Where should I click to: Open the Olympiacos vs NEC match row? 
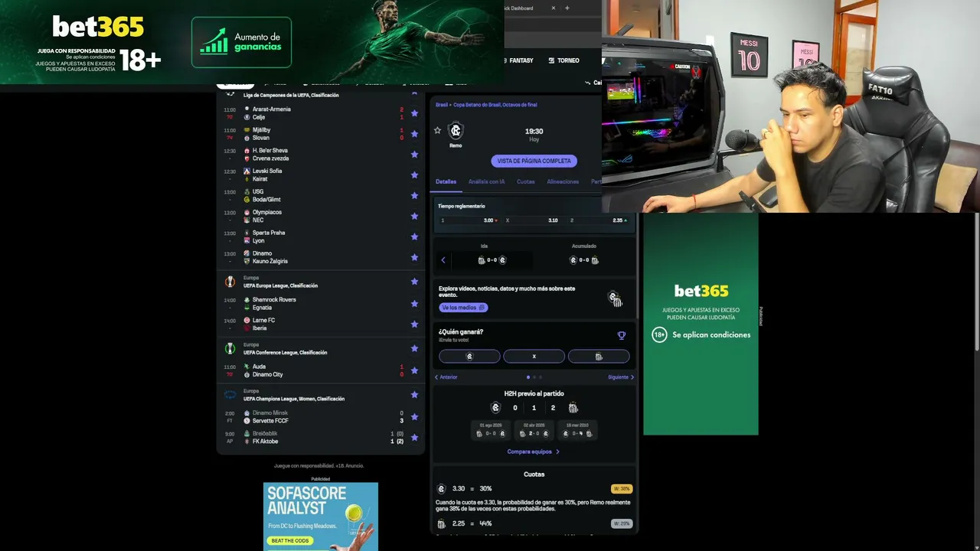(x=321, y=217)
